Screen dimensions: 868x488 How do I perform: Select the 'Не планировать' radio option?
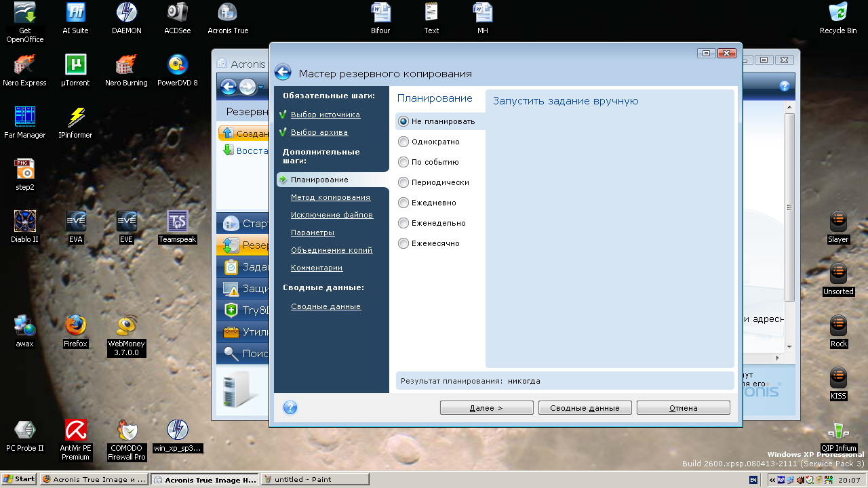(x=403, y=122)
